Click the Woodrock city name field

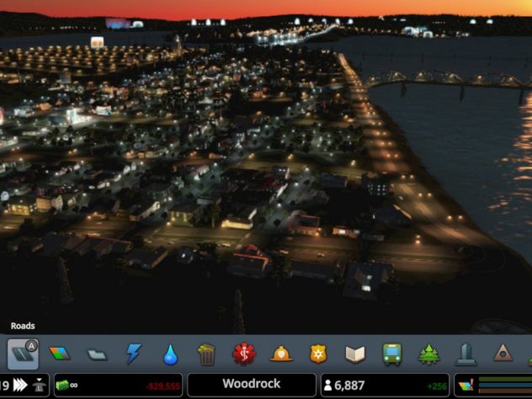tap(252, 385)
